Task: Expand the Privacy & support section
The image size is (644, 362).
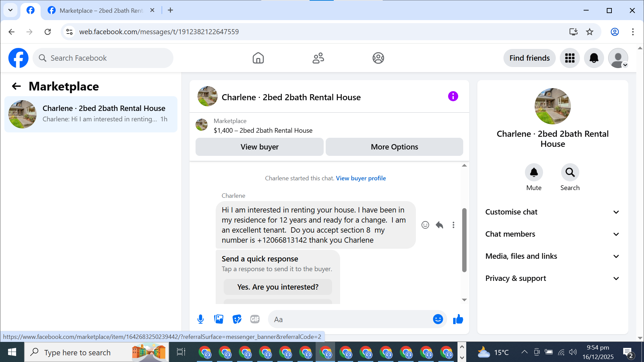Action: [552, 279]
